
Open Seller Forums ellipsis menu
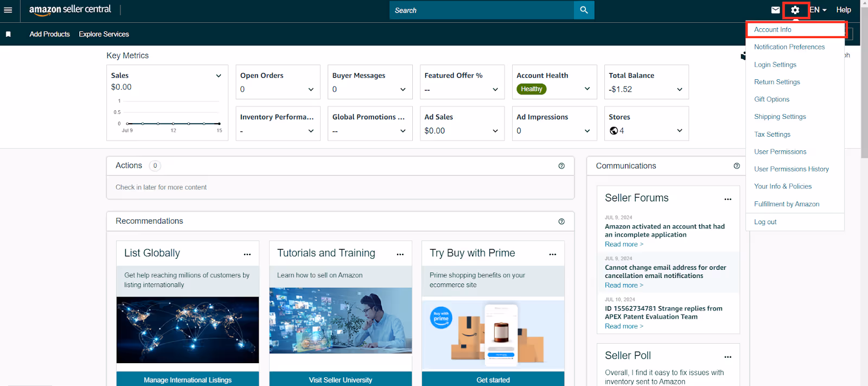click(728, 199)
